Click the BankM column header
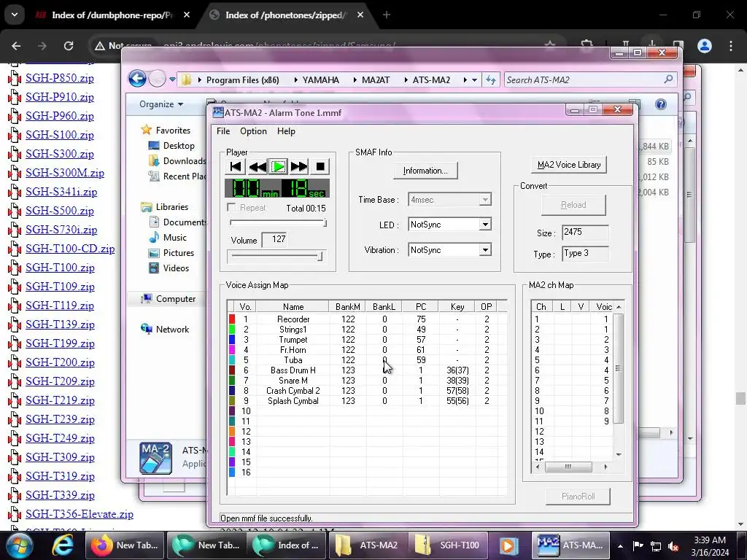The width and height of the screenshot is (747, 560). (x=348, y=307)
